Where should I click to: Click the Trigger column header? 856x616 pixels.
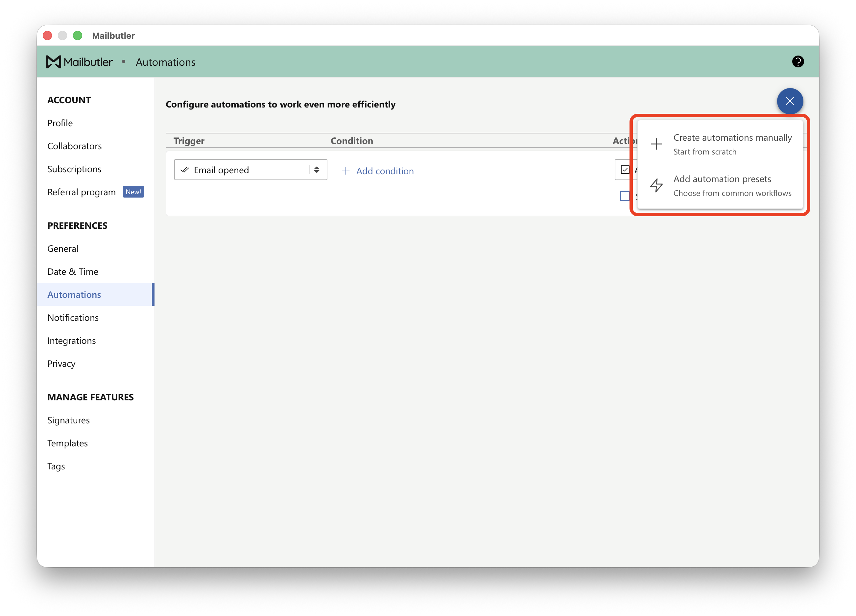click(189, 141)
